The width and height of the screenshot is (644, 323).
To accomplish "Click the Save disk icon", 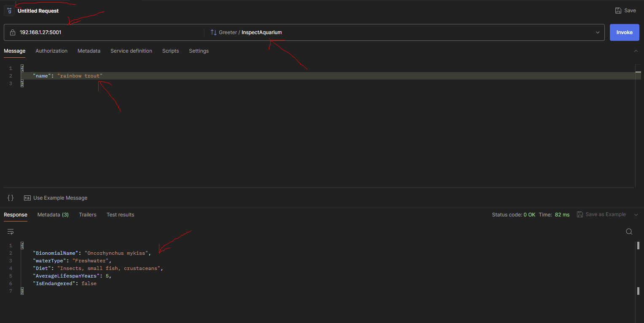I will coord(618,11).
